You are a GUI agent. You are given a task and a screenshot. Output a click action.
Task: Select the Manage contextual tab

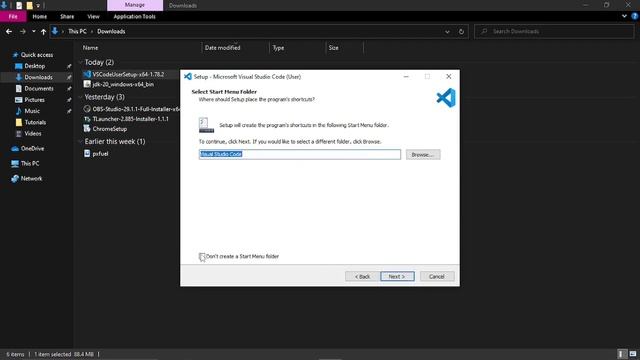click(x=135, y=5)
